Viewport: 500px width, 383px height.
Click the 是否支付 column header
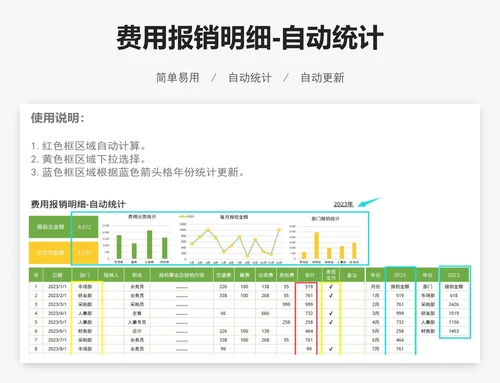[331, 275]
